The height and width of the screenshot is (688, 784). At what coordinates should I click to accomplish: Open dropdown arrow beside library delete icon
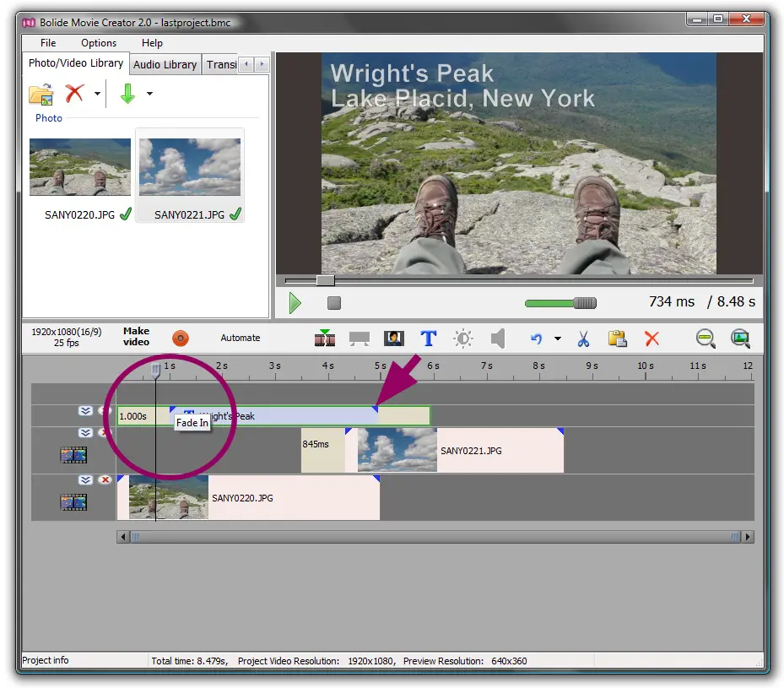click(x=97, y=94)
